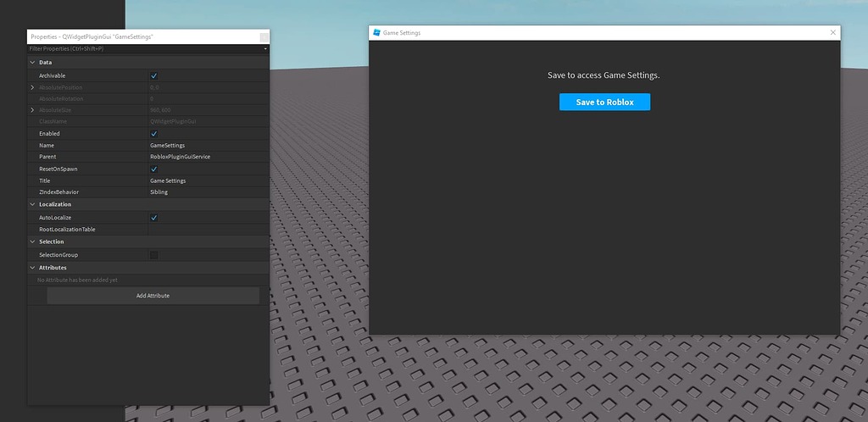Image resolution: width=868 pixels, height=422 pixels.
Task: Click the Filter Properties search field
Action: [x=145, y=48]
